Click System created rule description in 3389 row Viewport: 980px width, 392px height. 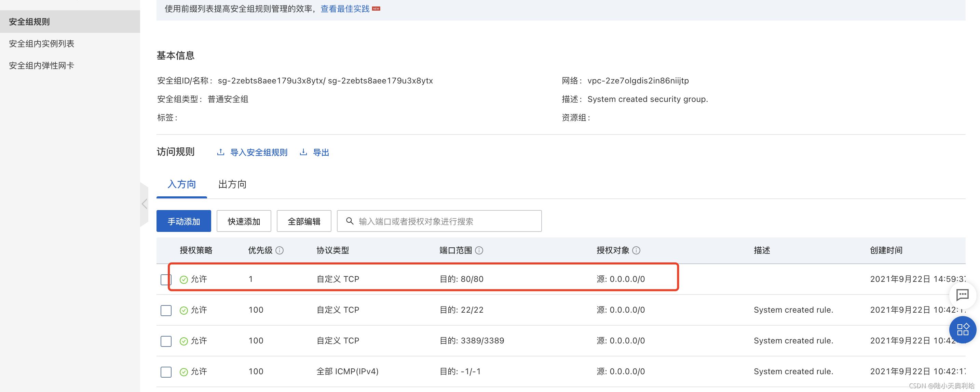pyautogui.click(x=793, y=341)
